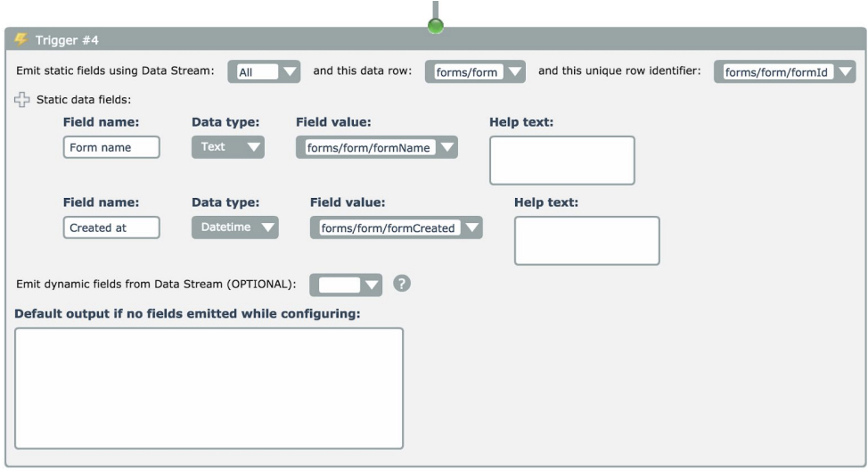The height and width of the screenshot is (471, 868).
Task: Click the Default output if no fields emitted heading
Action: coord(187,314)
